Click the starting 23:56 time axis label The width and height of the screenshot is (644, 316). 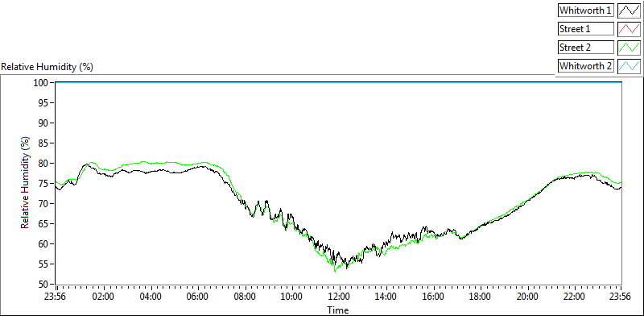(56, 297)
